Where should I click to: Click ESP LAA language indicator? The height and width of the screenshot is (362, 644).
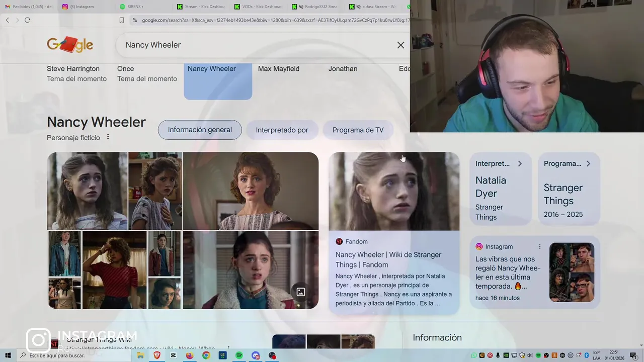tap(597, 355)
